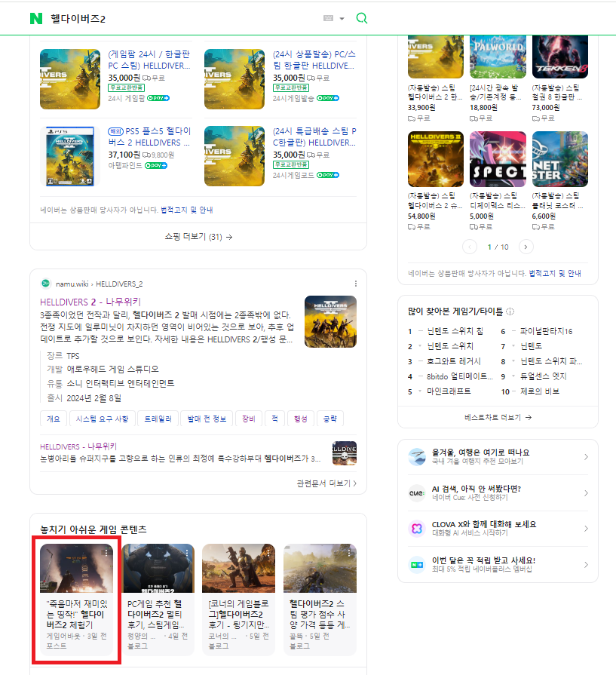Open the 24시 상품발송 PC/스팀 한글판 product link
This screenshot has height=675, width=616.
pyautogui.click(x=314, y=60)
